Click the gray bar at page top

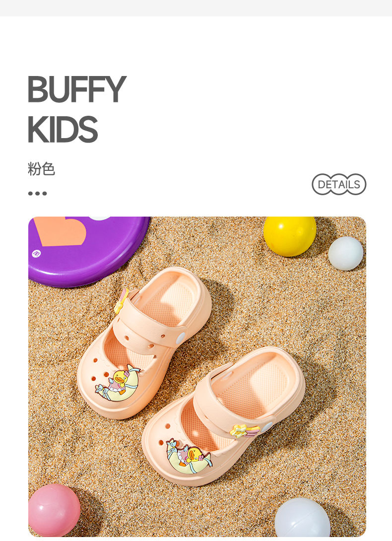point(196,8)
